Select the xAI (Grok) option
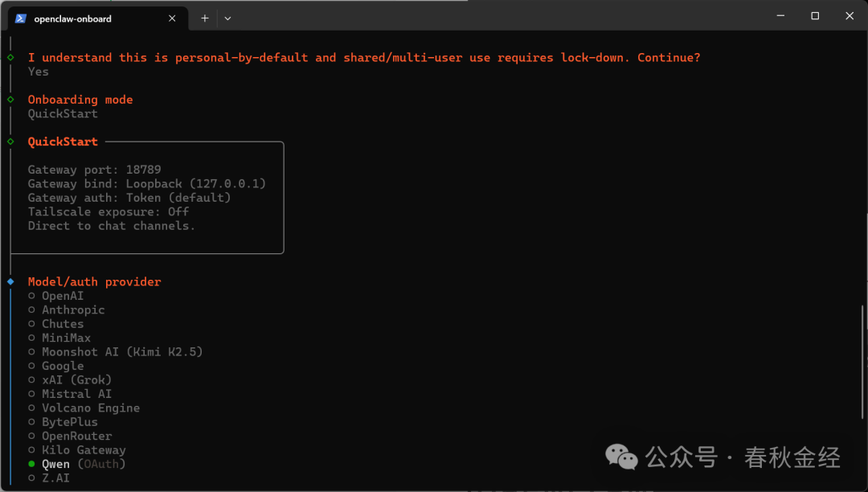Image resolution: width=868 pixels, height=492 pixels. (76, 379)
